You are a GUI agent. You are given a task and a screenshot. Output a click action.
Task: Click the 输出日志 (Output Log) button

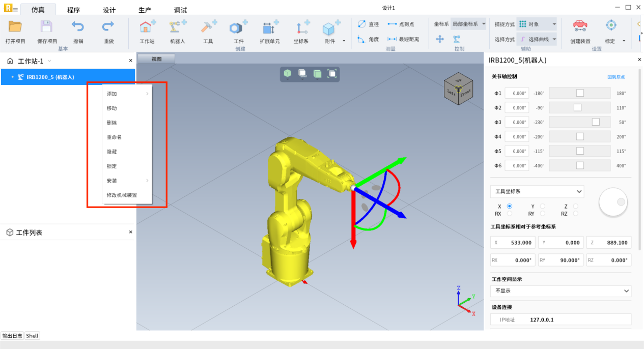click(12, 336)
